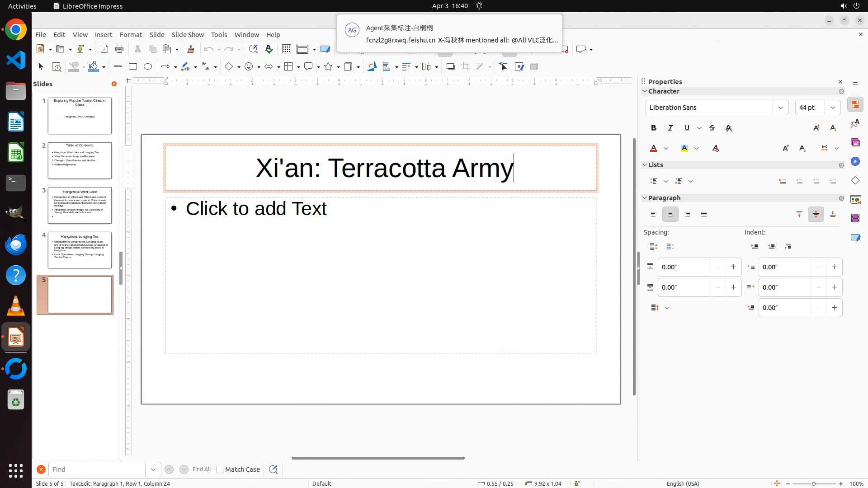Image resolution: width=868 pixels, height=488 pixels.
Task: Enable the Match Case checkbox
Action: pyautogui.click(x=220, y=469)
